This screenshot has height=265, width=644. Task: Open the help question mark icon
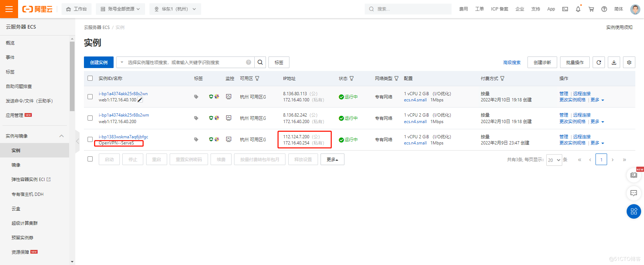click(604, 9)
